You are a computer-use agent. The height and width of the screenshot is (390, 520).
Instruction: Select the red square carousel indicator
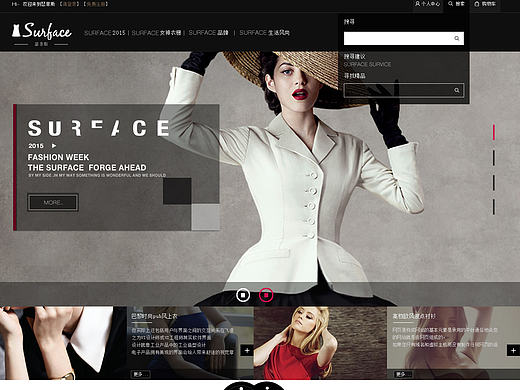(x=266, y=295)
